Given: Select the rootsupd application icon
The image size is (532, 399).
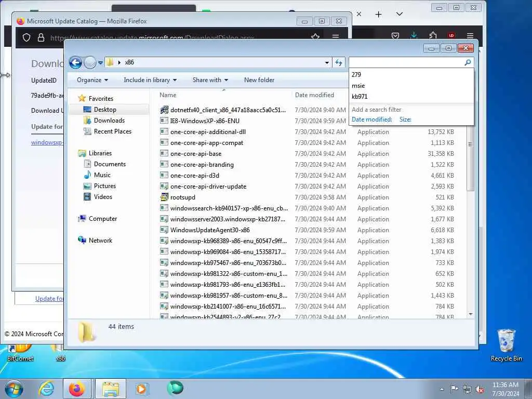Looking at the screenshot, I should tap(164, 197).
